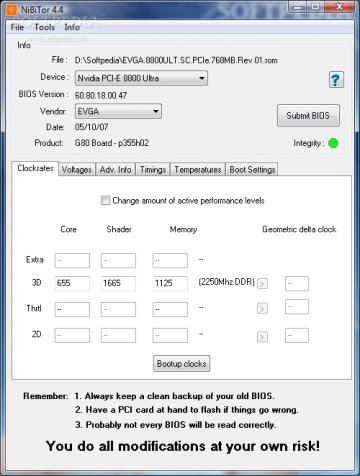Image resolution: width=360 pixels, height=476 pixels.
Task: Open the Info menu
Action: [72, 27]
